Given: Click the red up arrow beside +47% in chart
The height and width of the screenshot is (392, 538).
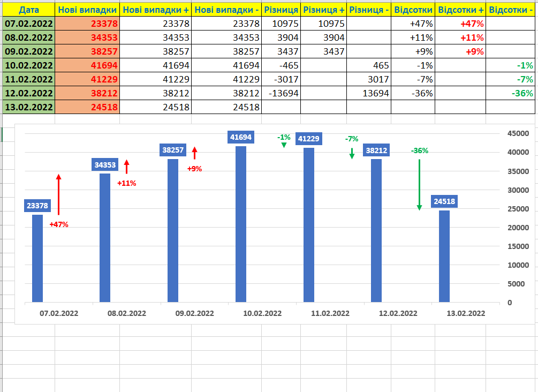Looking at the screenshot, I should click(59, 195).
